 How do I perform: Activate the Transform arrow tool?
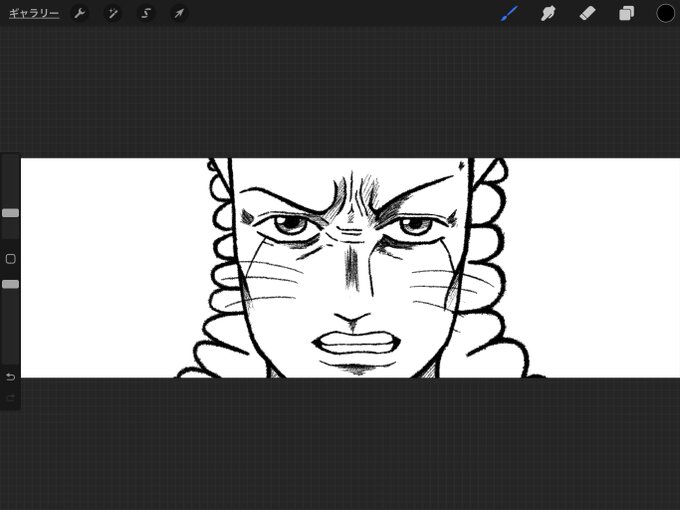(x=179, y=13)
